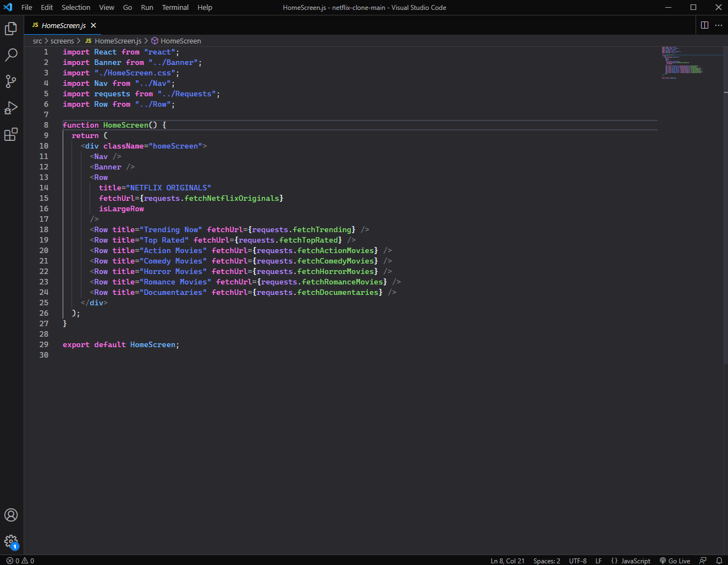The image size is (728, 565).
Task: Click export default HomeScreen statement
Action: pyautogui.click(x=121, y=344)
